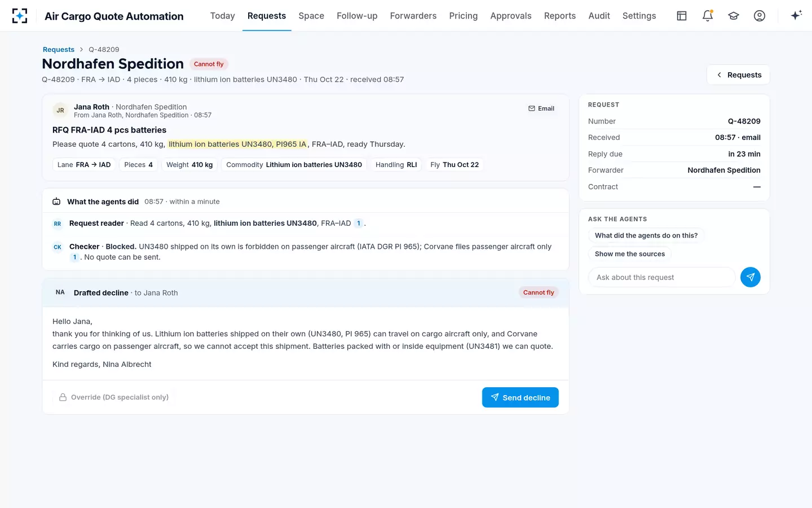View the Reports tab
This screenshot has height=508, width=812.
[560, 16]
